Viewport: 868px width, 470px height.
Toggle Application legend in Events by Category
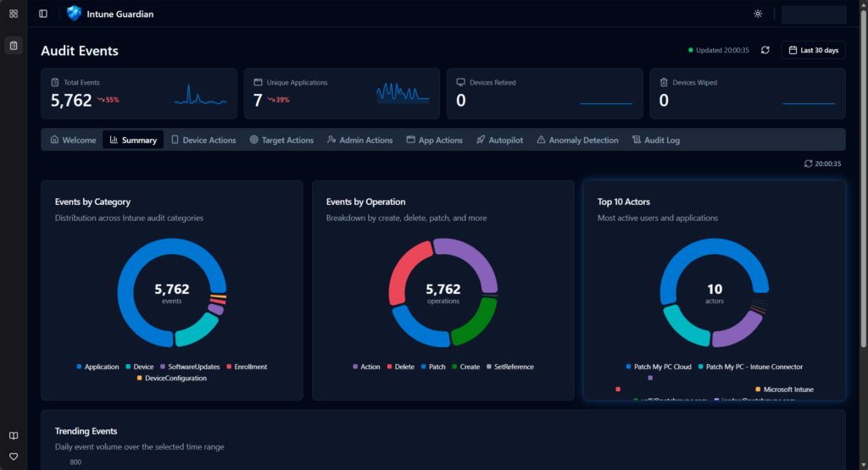pos(97,367)
